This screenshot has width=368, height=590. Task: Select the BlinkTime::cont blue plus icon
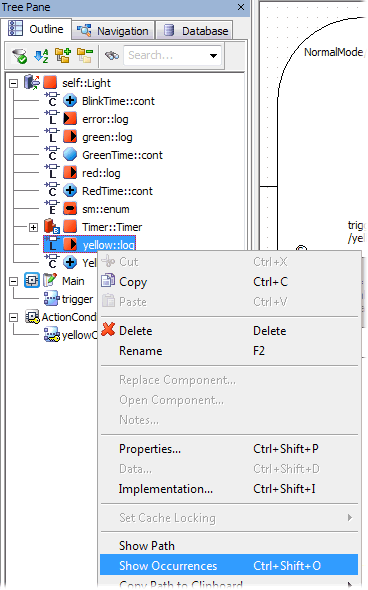coord(70,101)
